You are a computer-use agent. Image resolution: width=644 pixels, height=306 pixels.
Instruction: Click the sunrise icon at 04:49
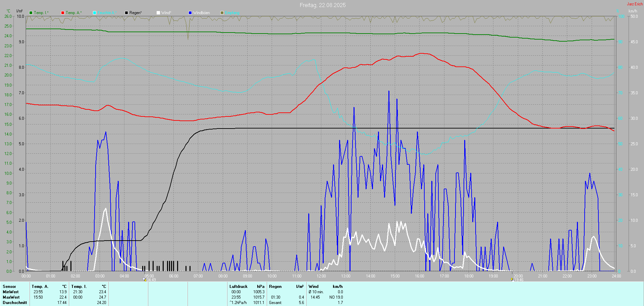145,279
